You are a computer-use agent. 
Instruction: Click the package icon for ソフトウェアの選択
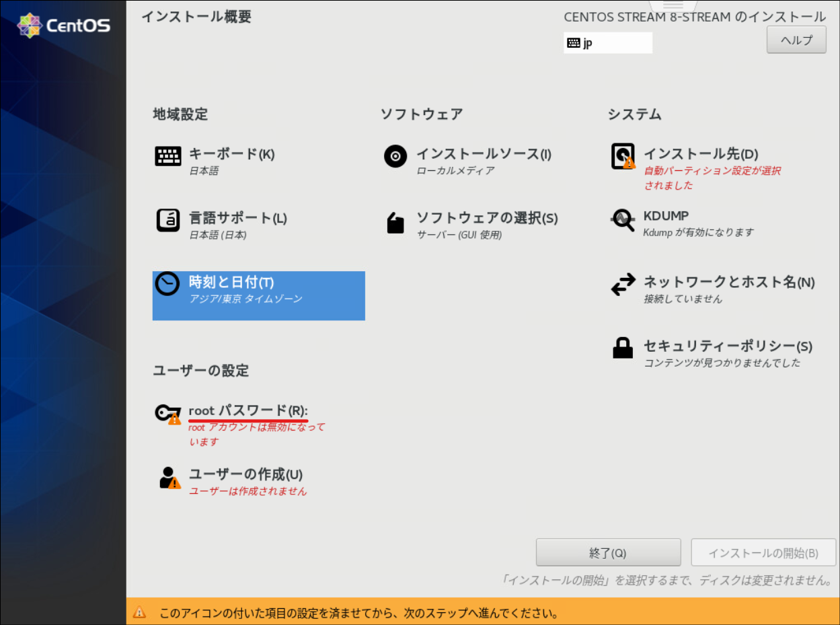395,223
